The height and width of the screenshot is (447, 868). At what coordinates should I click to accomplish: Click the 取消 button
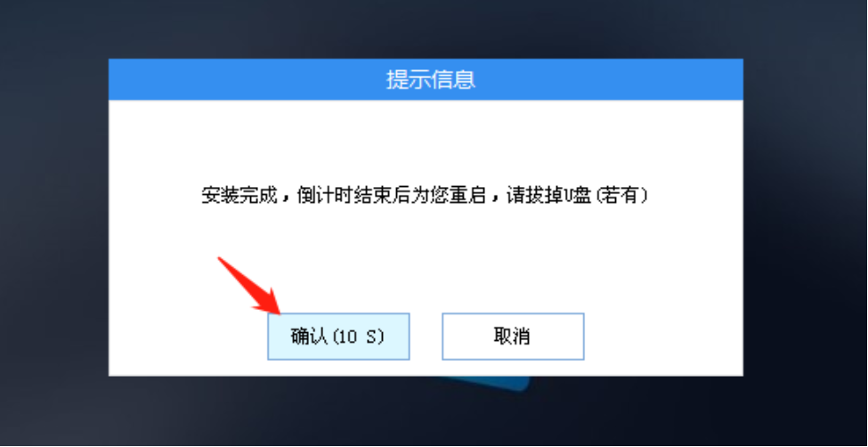(513, 337)
